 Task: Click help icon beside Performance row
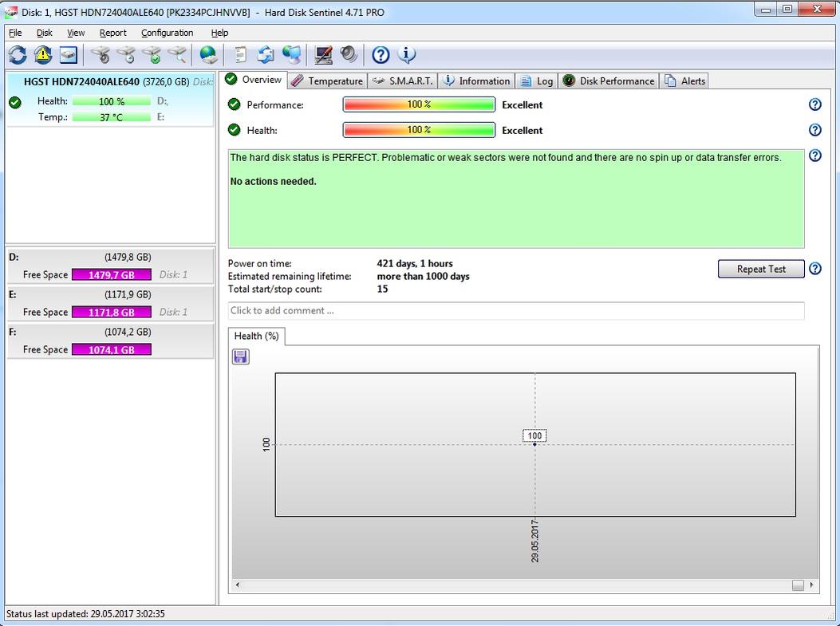click(x=814, y=104)
